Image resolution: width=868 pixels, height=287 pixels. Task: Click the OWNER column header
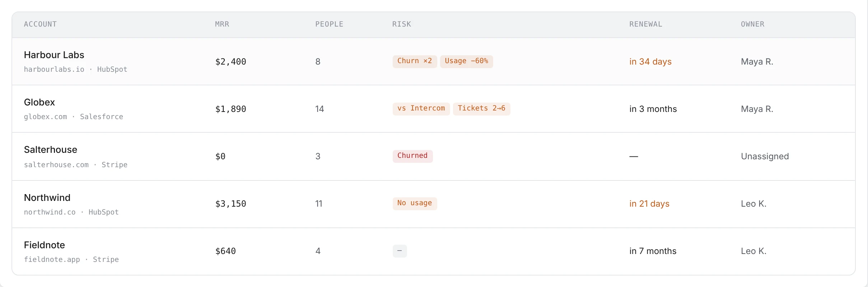point(752,24)
